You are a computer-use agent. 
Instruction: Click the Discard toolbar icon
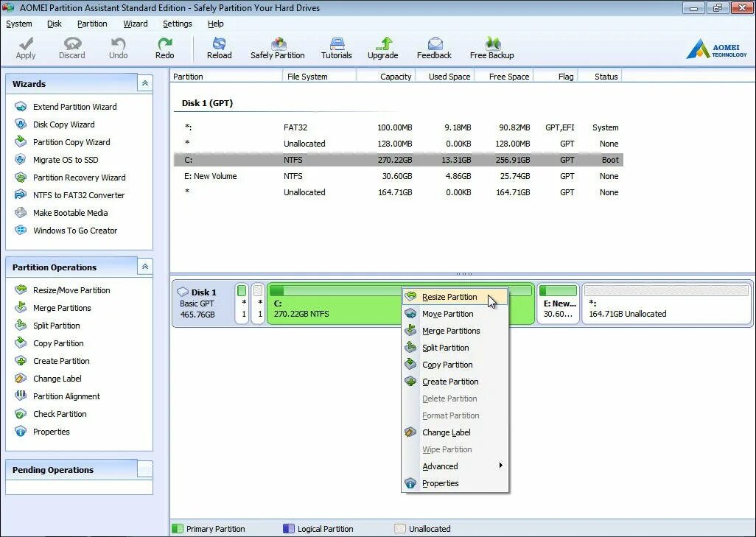click(71, 48)
